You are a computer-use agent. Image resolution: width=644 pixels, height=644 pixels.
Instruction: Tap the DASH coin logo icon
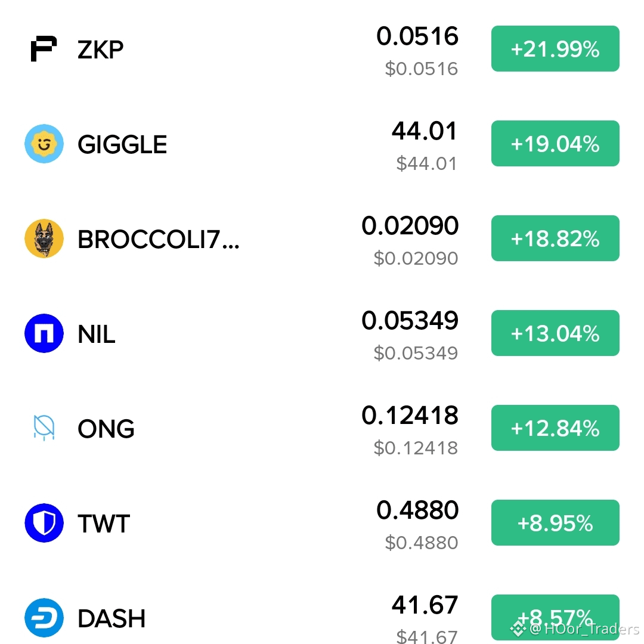click(44, 618)
